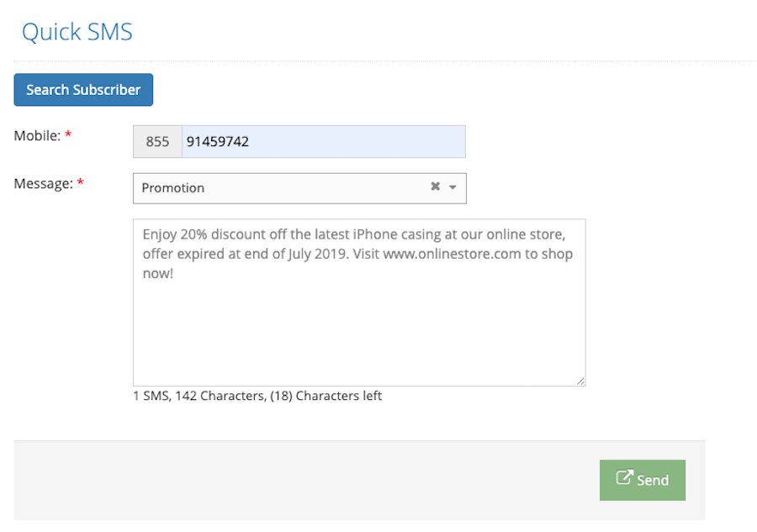Click the Mobile field label
The image size is (757, 532).
tap(37, 135)
